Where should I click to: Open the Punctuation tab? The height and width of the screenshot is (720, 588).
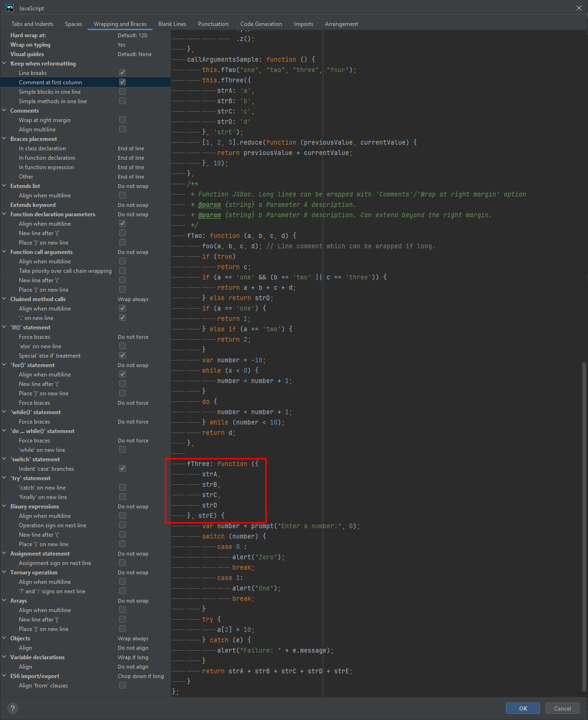pyautogui.click(x=213, y=24)
